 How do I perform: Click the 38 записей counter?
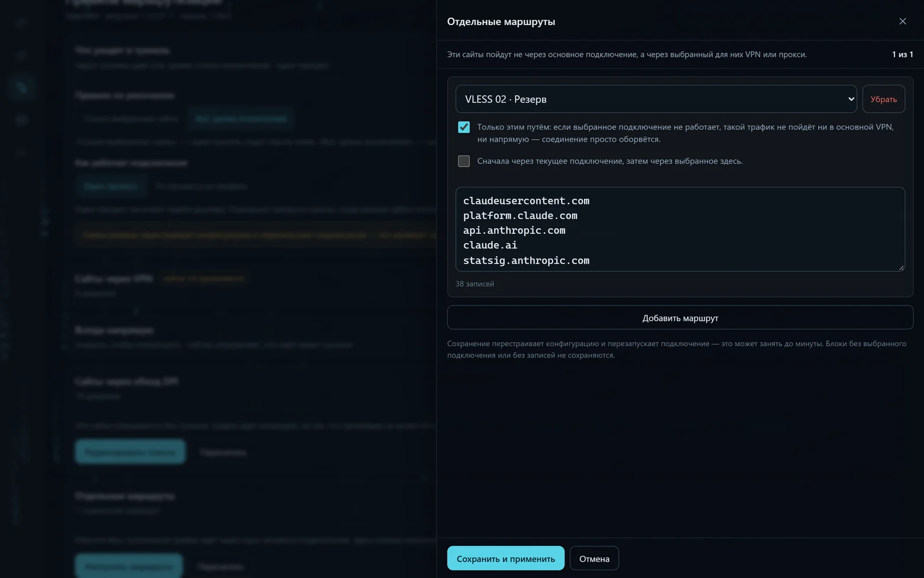[474, 284]
